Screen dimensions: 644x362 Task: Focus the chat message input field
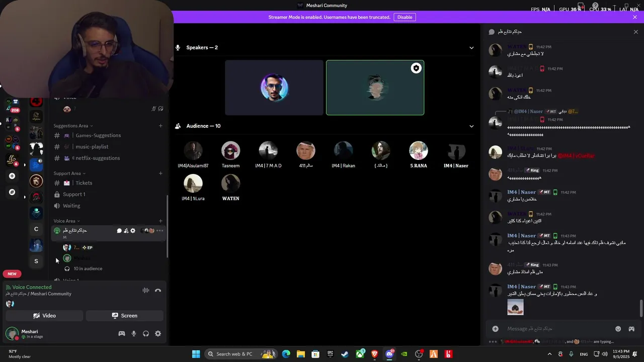click(x=558, y=329)
